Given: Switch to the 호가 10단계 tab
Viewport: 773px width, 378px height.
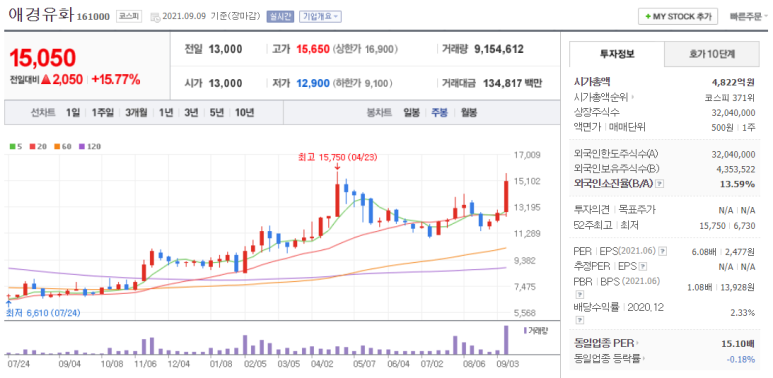Looking at the screenshot, I should click(711, 54).
